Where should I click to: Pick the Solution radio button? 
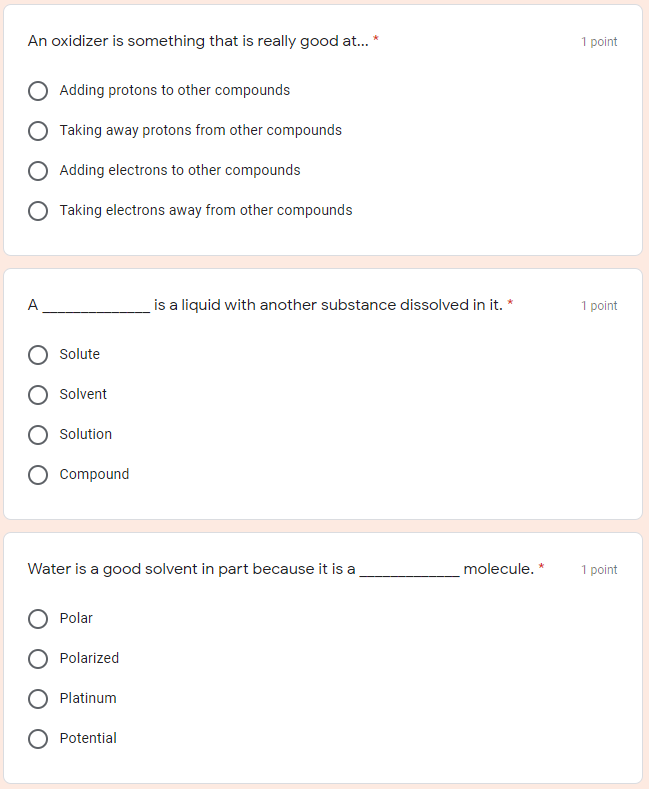(38, 435)
